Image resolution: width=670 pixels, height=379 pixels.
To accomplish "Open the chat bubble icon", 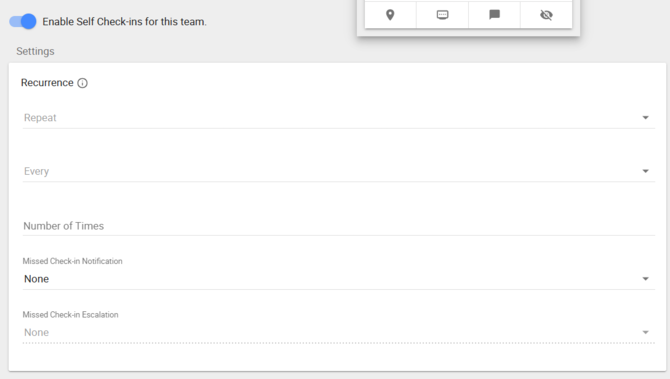I will point(494,15).
